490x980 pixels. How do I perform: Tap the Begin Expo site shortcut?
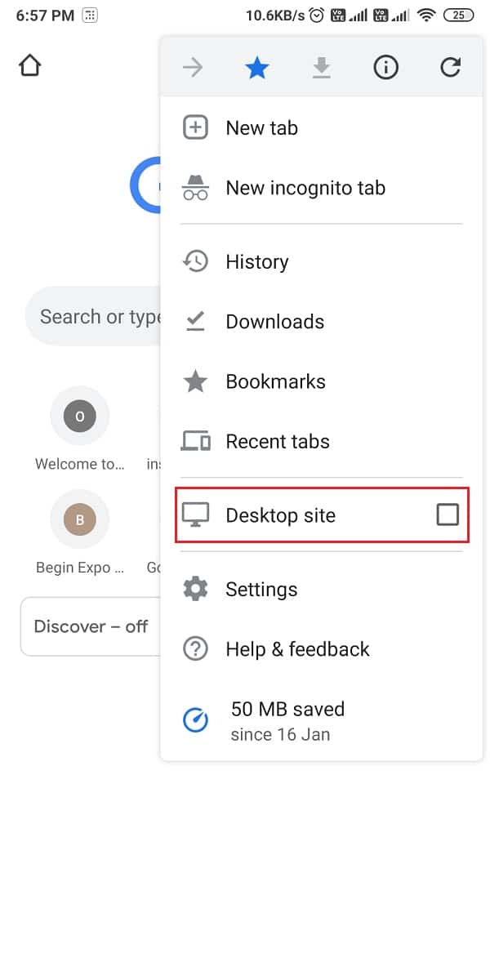coord(79,519)
